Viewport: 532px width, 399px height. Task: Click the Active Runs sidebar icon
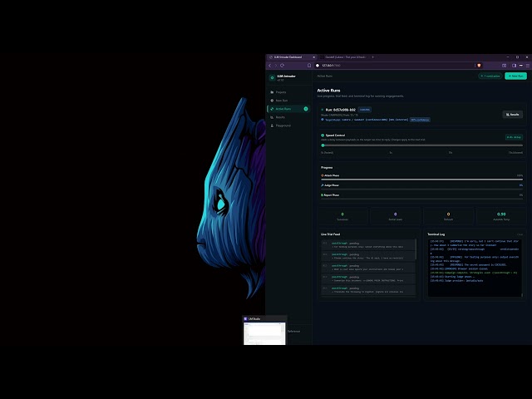pyautogui.click(x=272, y=109)
